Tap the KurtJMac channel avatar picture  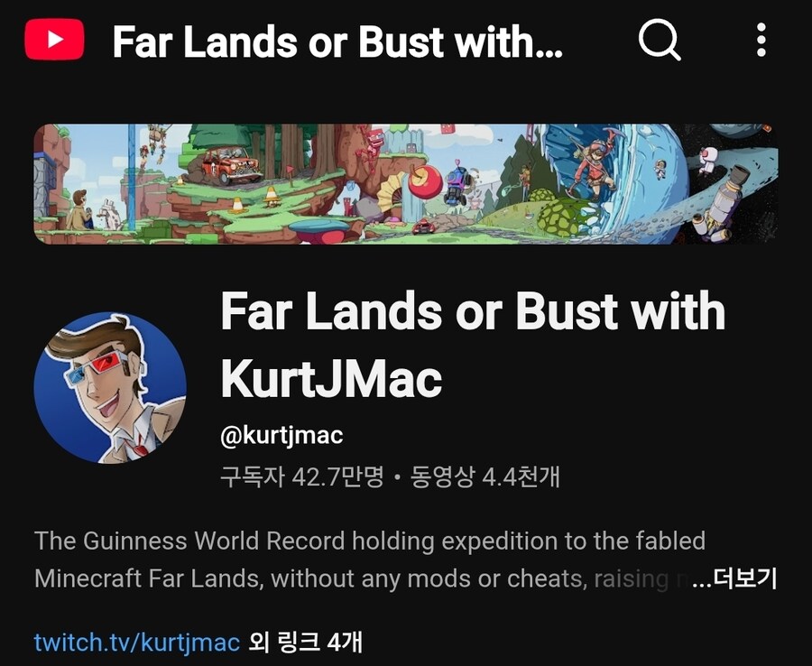(110, 387)
